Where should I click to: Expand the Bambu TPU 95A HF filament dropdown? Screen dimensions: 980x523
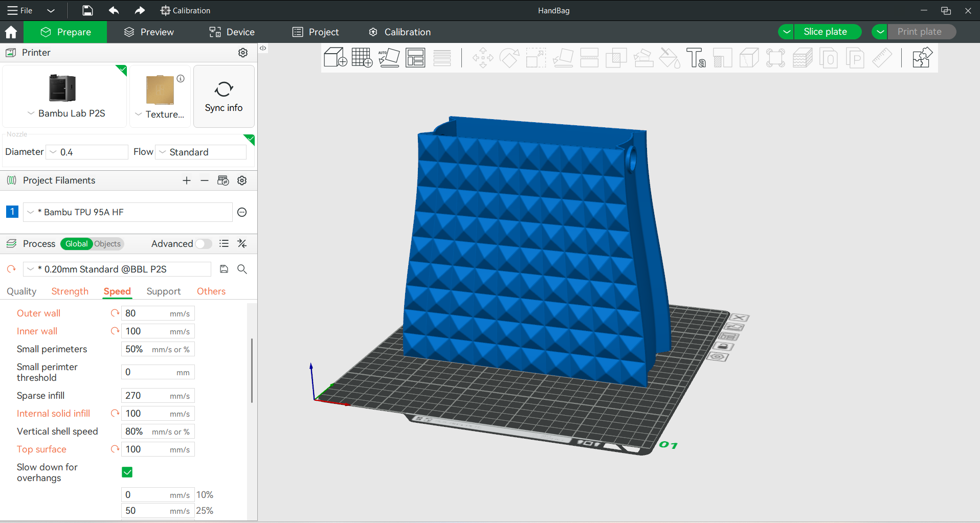(x=128, y=212)
